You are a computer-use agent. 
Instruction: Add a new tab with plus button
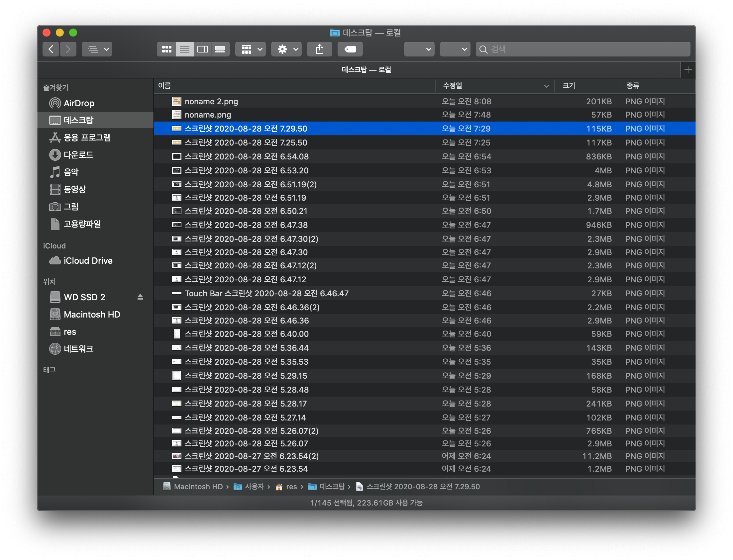tap(688, 70)
